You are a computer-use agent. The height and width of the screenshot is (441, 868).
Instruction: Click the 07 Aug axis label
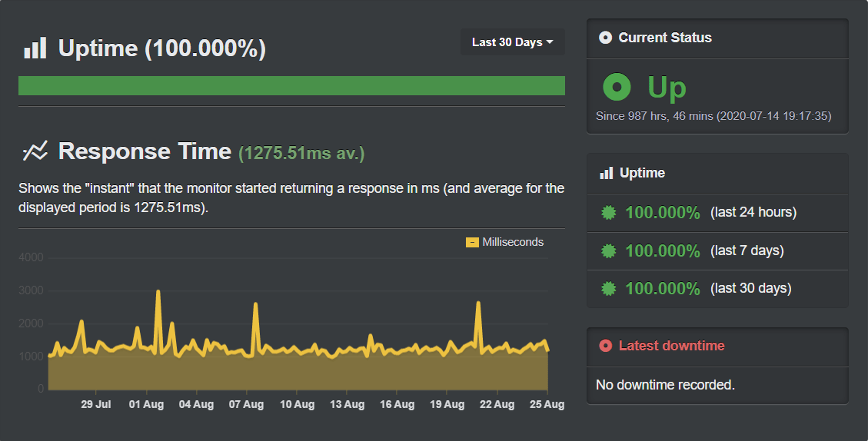point(246,404)
